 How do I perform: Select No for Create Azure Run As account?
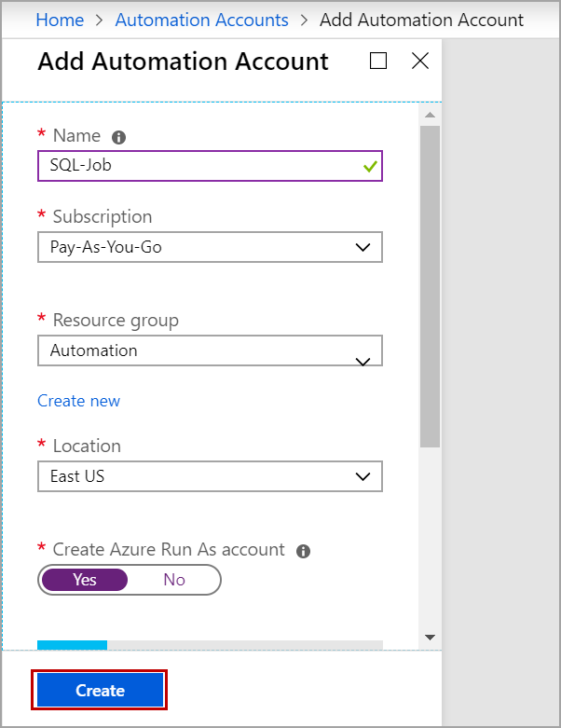[x=174, y=580]
